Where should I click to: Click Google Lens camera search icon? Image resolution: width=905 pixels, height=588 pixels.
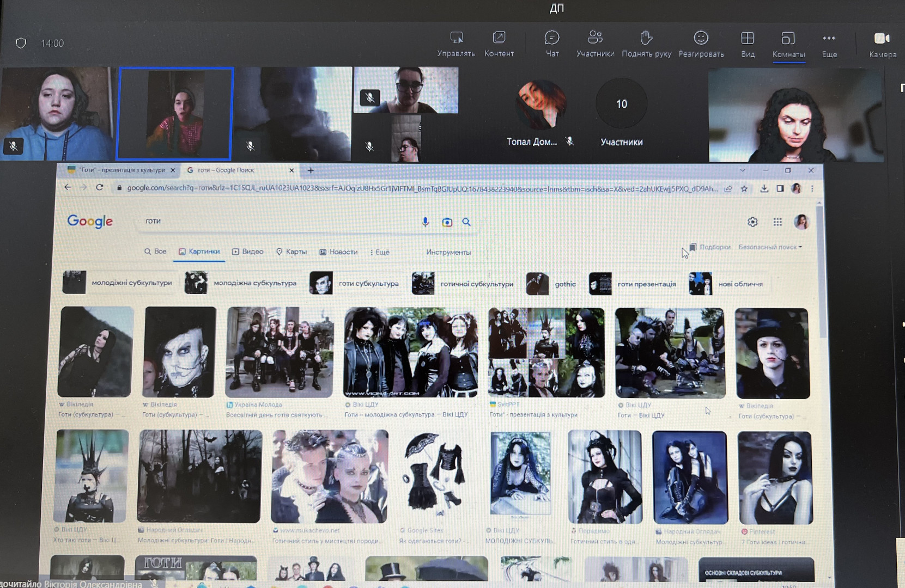[x=447, y=222]
